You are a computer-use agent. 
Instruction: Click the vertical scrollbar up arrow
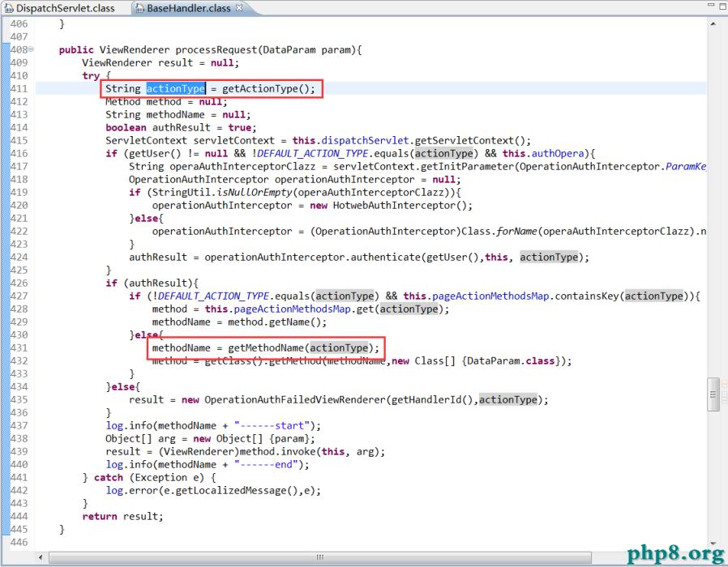point(713,23)
